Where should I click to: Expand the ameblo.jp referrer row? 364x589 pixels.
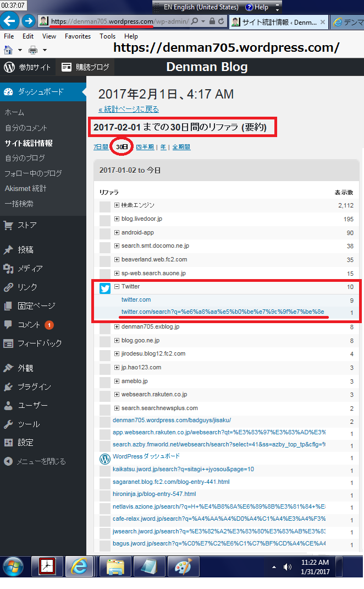tap(117, 381)
